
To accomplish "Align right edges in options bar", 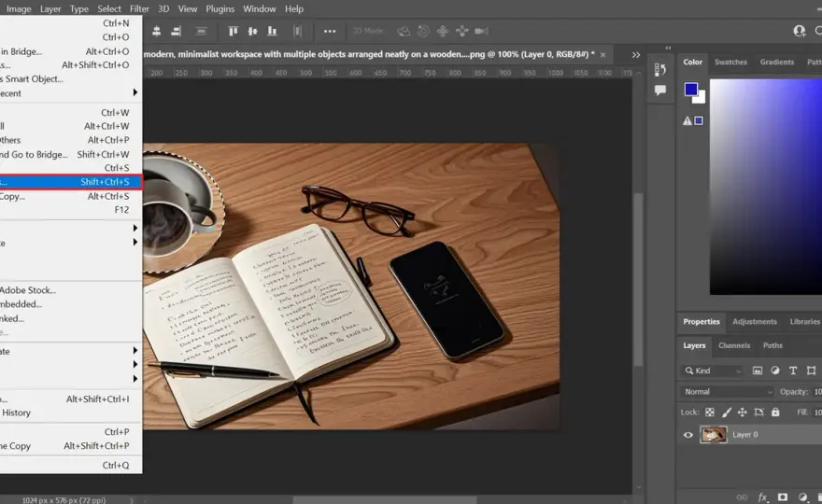I will (177, 32).
